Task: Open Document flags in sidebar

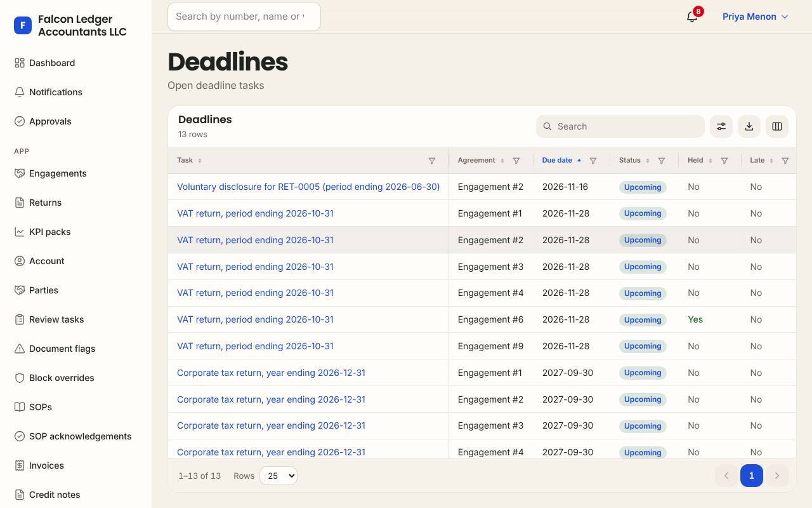Action: point(76,349)
